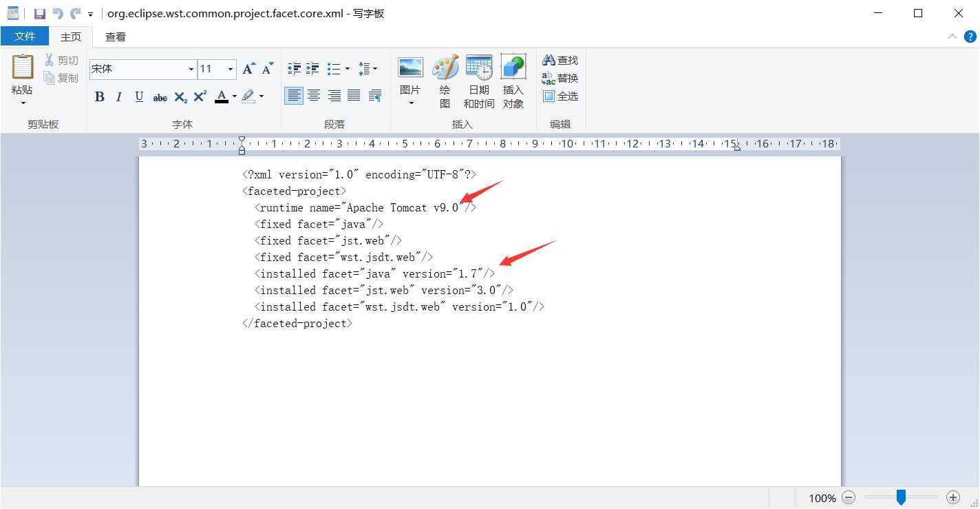Toggle italic formatting
Screen dimensions: 980x509
tap(119, 96)
